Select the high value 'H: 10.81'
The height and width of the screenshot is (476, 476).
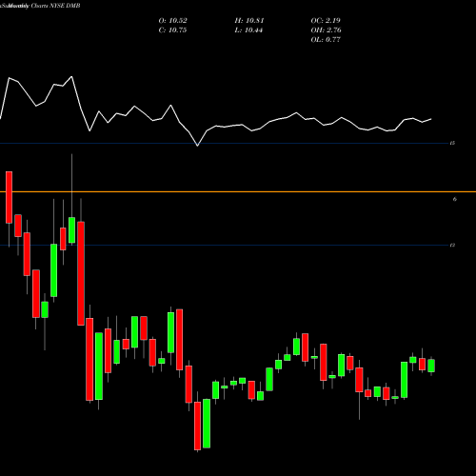click(x=249, y=21)
